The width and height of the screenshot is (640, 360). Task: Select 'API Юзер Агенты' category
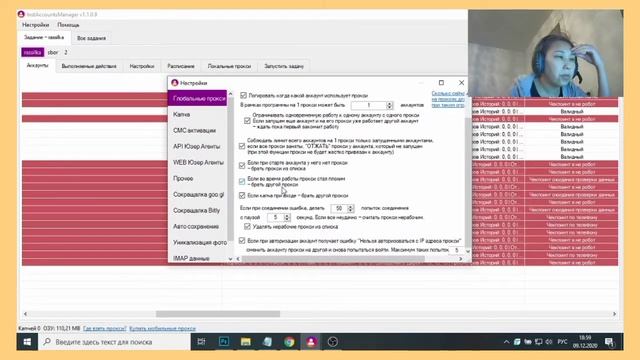point(198,147)
